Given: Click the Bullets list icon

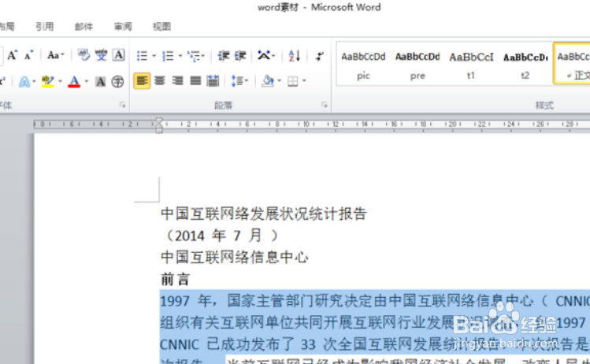Looking at the screenshot, I should point(142,56).
